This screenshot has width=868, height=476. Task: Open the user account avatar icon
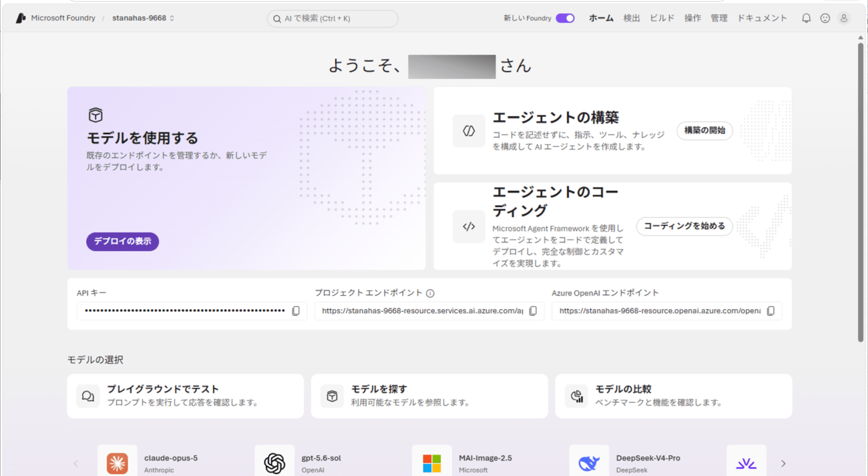(844, 18)
